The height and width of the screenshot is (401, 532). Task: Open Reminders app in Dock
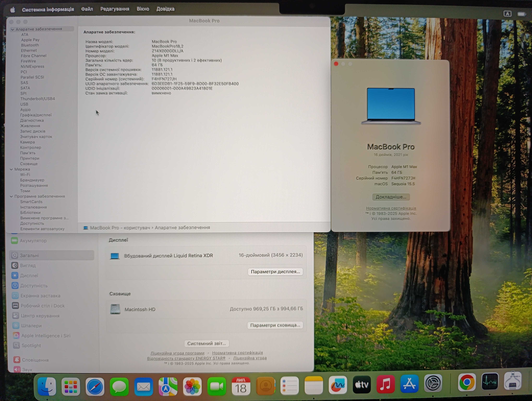(x=290, y=385)
